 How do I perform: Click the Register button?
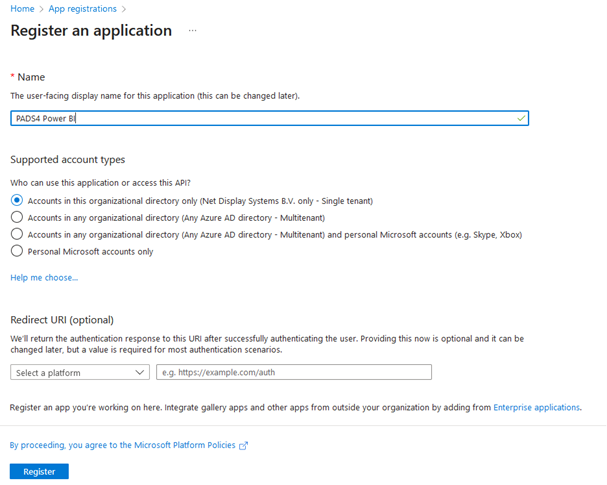click(39, 471)
